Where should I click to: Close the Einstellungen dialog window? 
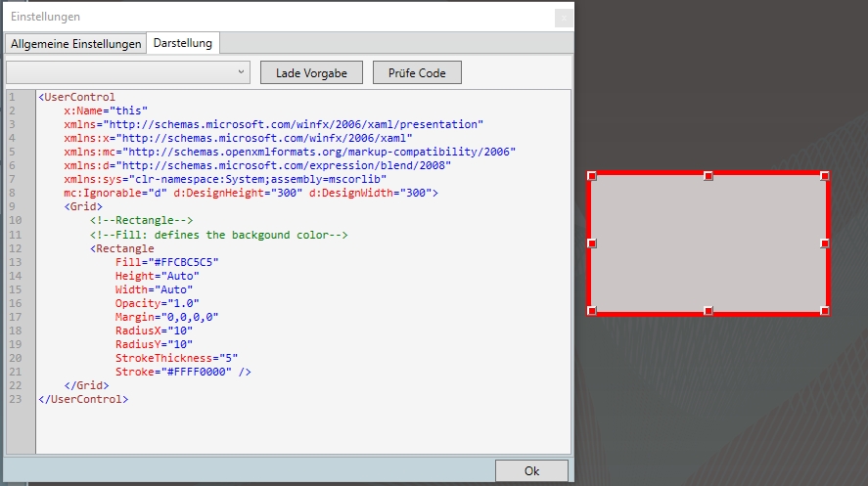point(563,18)
